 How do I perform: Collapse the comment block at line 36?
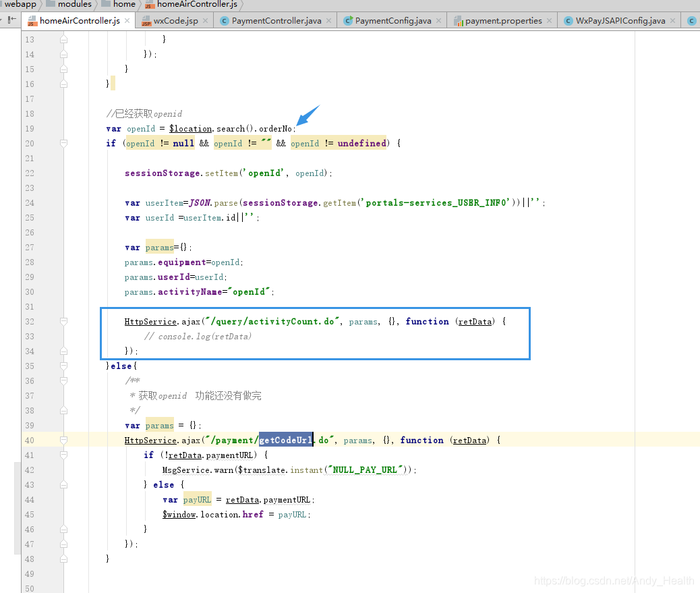[64, 381]
